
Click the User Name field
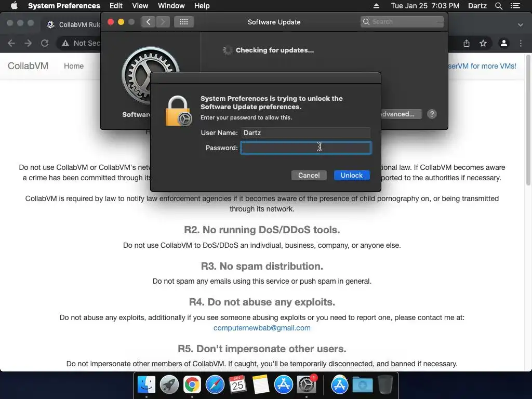(305, 132)
